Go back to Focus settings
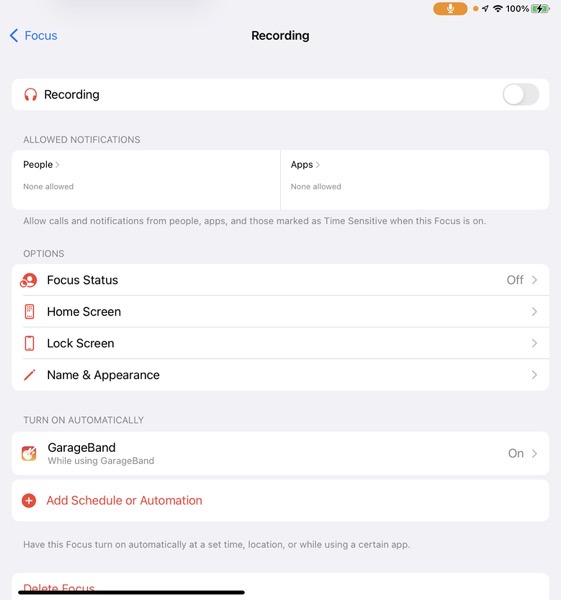This screenshot has width=561, height=600. click(33, 36)
